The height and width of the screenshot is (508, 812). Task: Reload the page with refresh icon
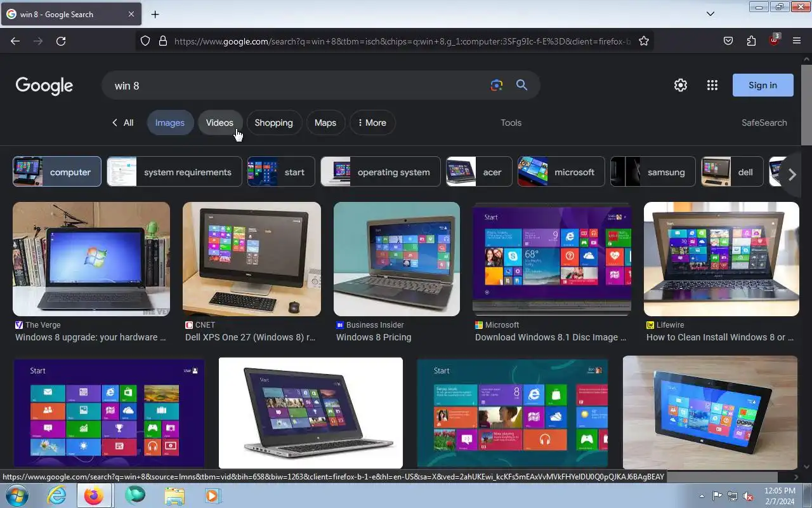tap(61, 41)
